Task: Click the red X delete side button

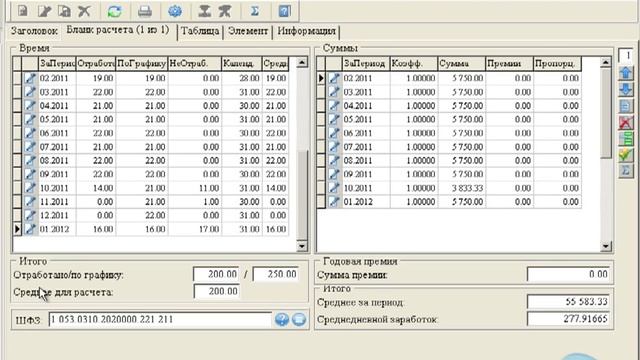Action: tap(626, 122)
